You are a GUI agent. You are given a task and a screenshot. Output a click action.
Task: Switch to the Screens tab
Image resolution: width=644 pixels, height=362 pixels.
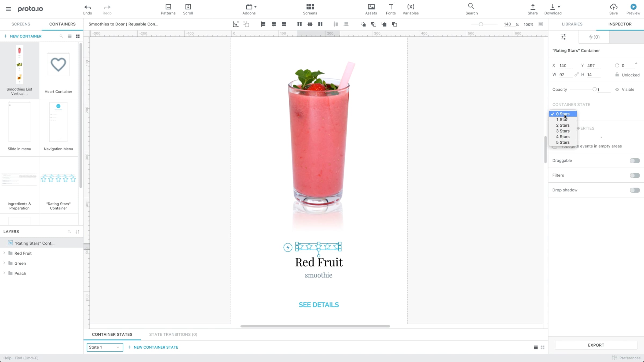21,24
